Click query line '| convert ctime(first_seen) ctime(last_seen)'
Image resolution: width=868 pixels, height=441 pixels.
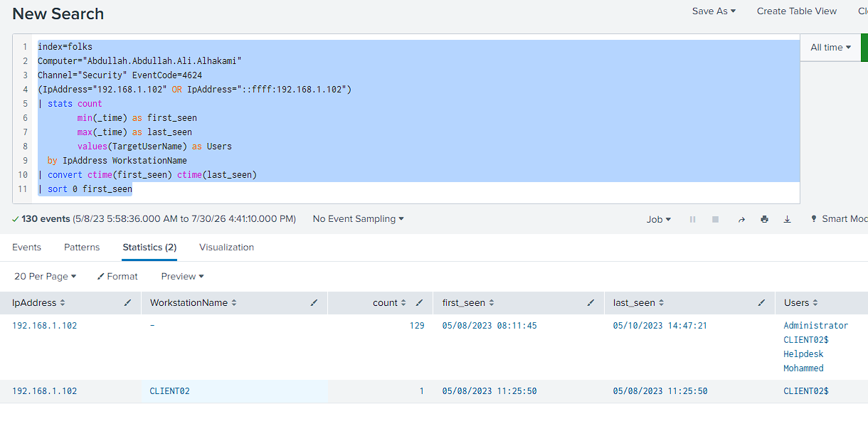point(147,175)
